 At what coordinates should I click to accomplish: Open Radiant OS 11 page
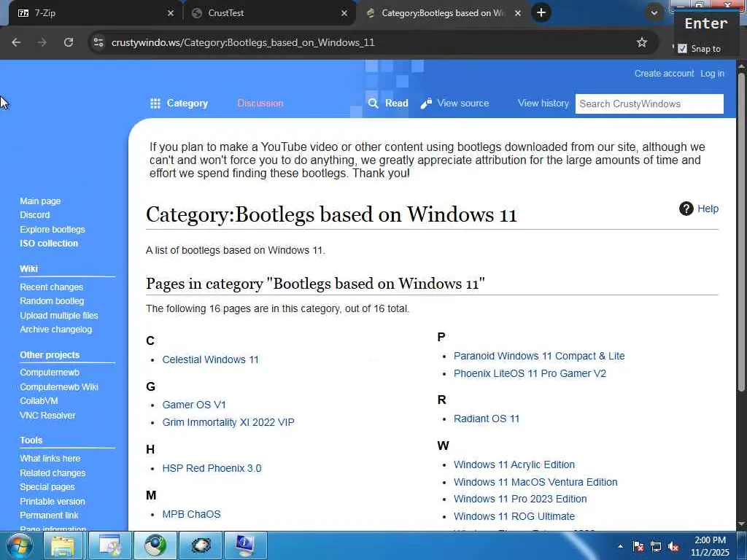point(487,419)
